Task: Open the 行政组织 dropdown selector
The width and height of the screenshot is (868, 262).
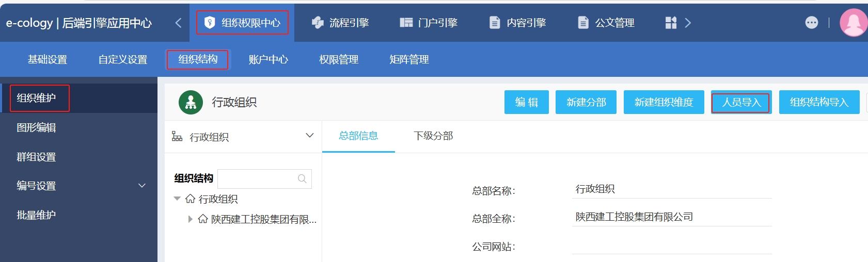Action: click(309, 136)
